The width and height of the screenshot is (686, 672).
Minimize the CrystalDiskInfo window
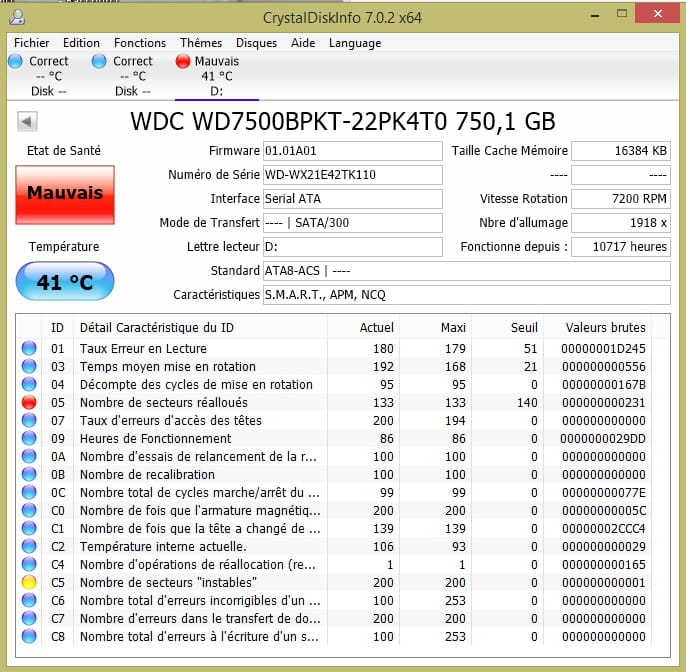tap(595, 15)
